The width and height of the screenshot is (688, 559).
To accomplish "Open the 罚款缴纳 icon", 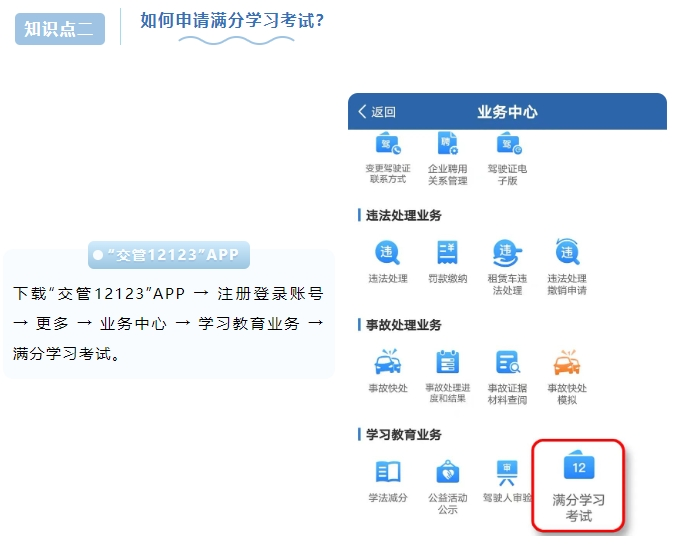I will pos(448,252).
